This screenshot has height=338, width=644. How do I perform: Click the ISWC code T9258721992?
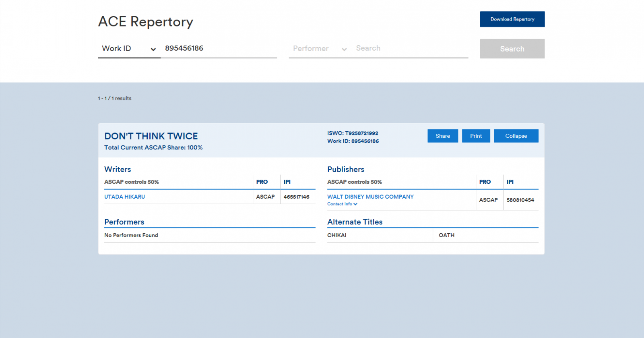[x=361, y=133]
